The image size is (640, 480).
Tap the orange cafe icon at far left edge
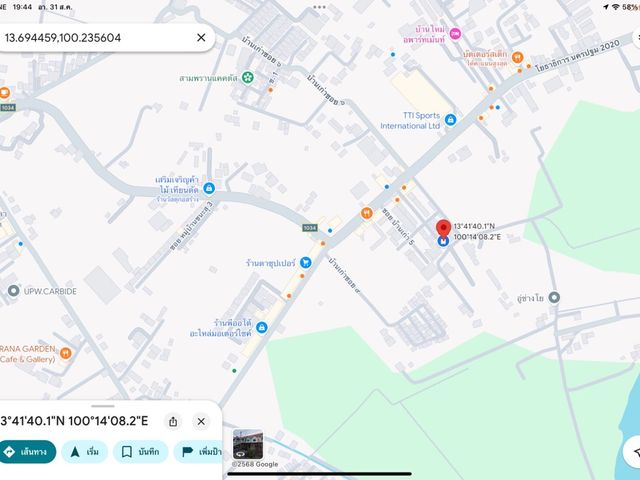click(x=4, y=93)
